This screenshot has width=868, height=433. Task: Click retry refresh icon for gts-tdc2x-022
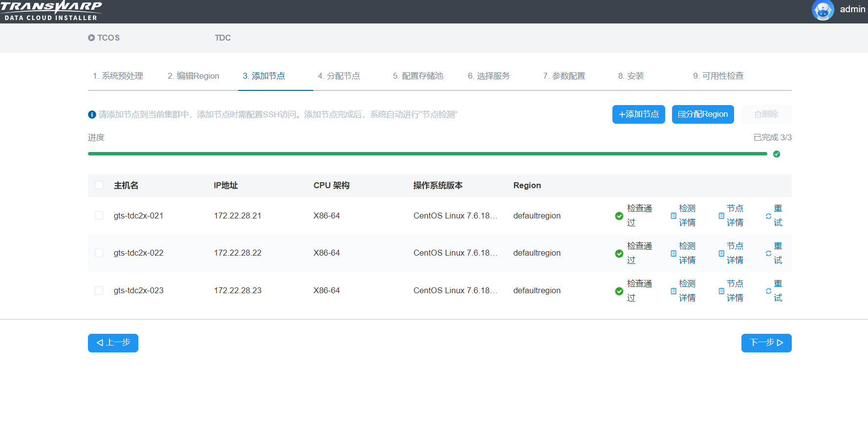(x=768, y=253)
